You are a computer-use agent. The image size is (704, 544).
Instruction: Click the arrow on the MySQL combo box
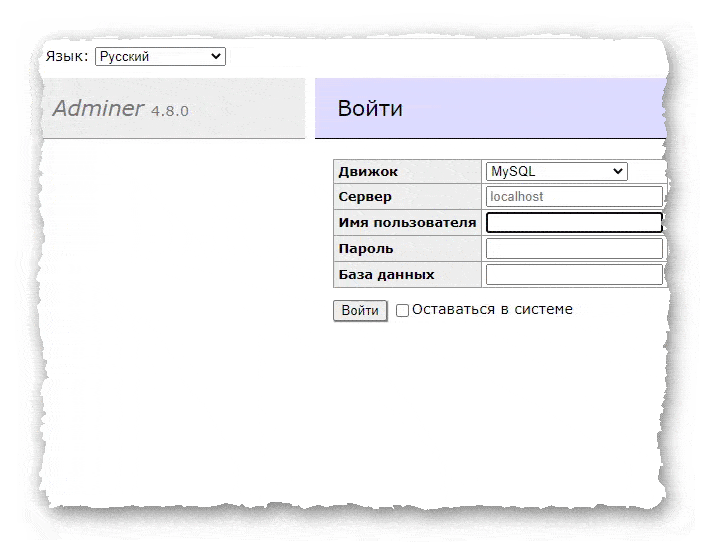tap(618, 172)
